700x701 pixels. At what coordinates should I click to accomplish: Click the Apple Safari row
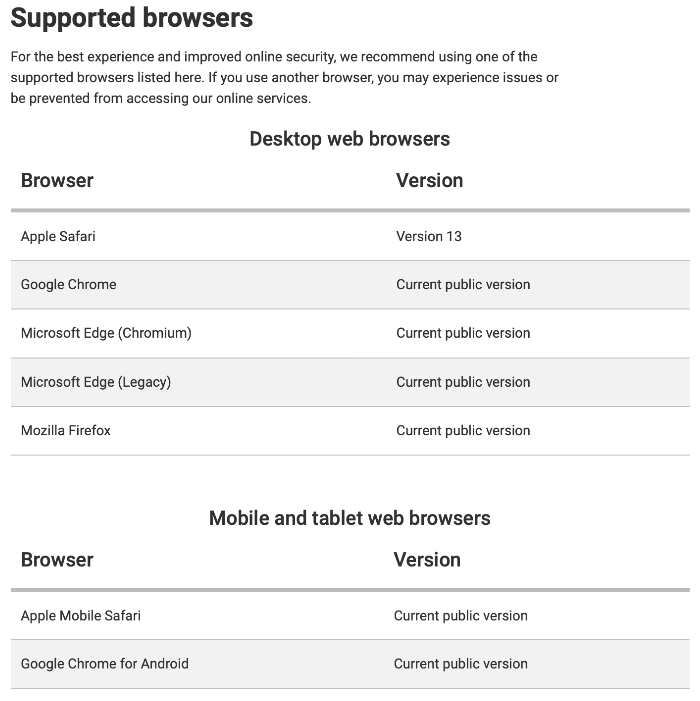350,236
